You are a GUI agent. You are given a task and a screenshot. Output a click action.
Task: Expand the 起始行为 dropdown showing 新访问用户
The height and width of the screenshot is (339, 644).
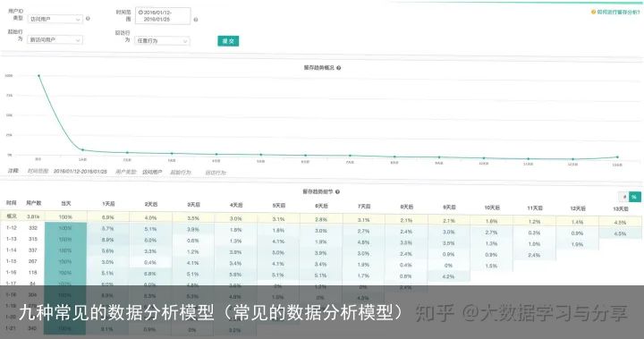[55, 40]
